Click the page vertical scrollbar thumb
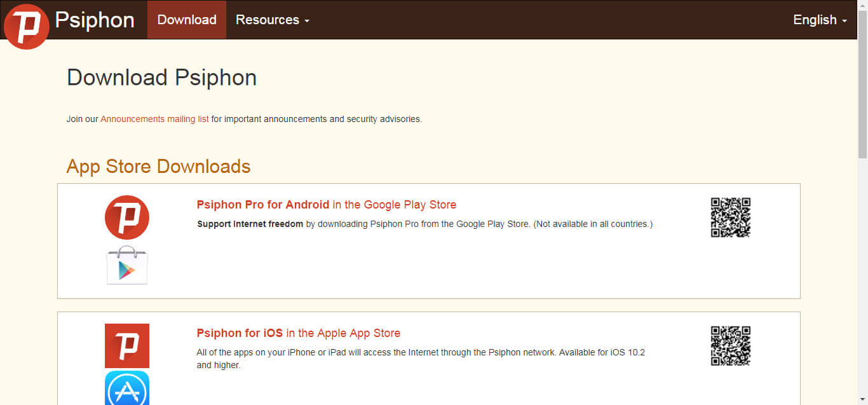 (x=862, y=84)
